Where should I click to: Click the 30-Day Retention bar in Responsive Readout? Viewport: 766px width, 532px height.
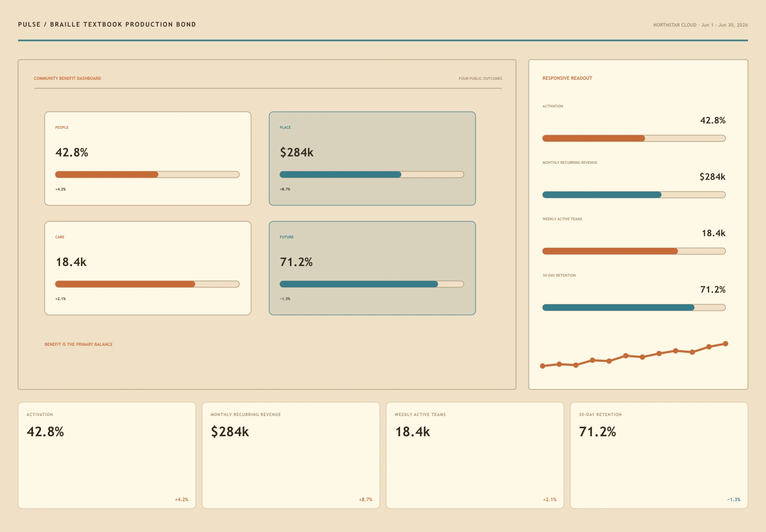coord(634,307)
